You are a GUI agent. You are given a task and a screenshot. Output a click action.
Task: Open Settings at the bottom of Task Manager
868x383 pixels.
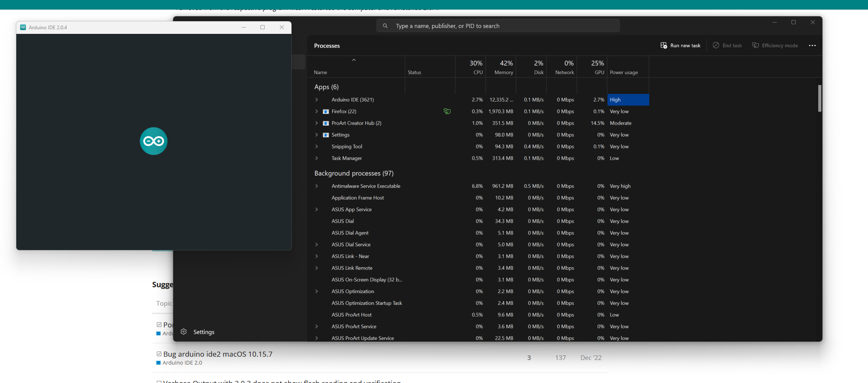coord(204,332)
